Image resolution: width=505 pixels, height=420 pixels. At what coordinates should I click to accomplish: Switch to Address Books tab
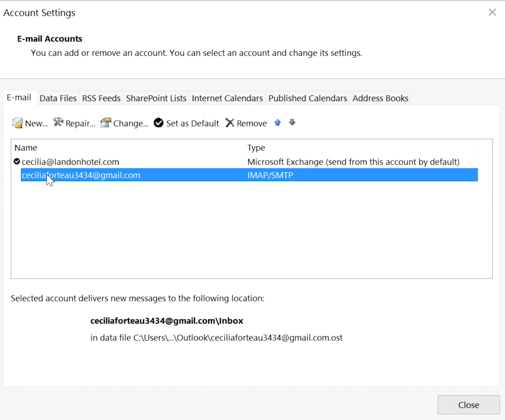[x=380, y=98]
